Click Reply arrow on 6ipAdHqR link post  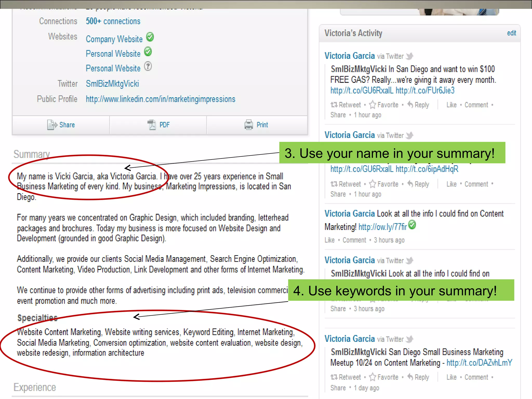point(410,184)
